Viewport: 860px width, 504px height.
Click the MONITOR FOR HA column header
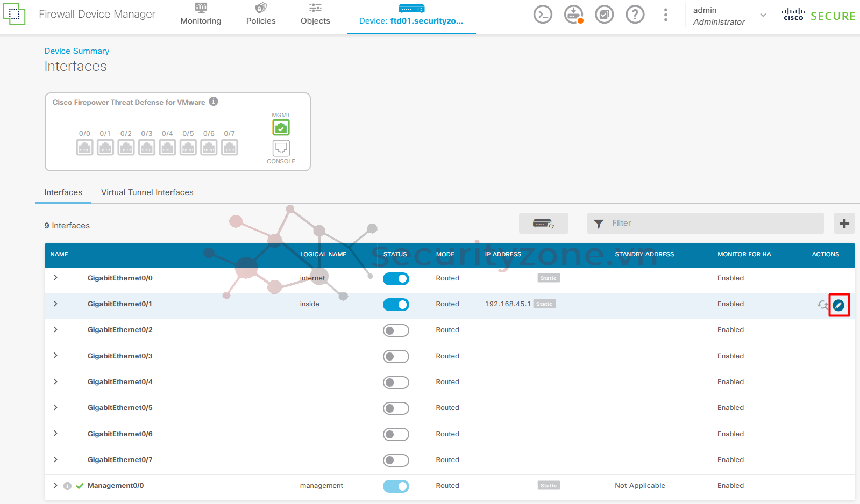[744, 254]
